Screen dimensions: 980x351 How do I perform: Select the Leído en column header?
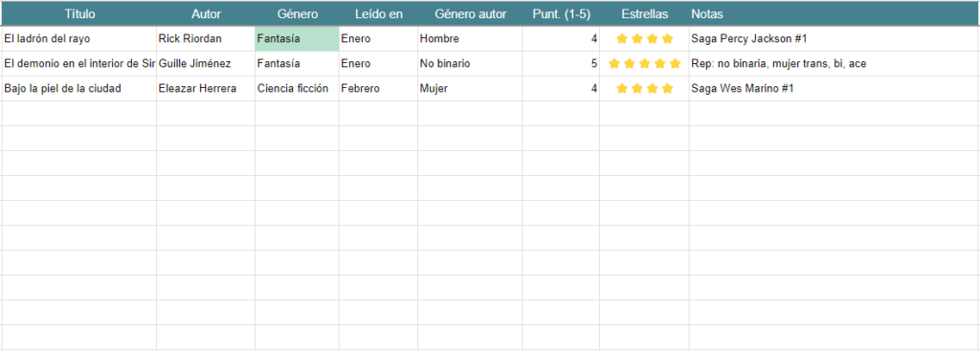(378, 13)
